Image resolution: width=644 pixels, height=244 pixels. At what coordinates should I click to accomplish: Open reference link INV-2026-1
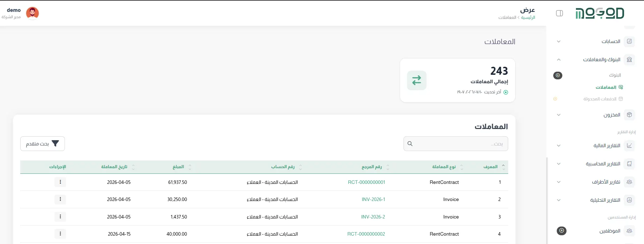coord(373,199)
